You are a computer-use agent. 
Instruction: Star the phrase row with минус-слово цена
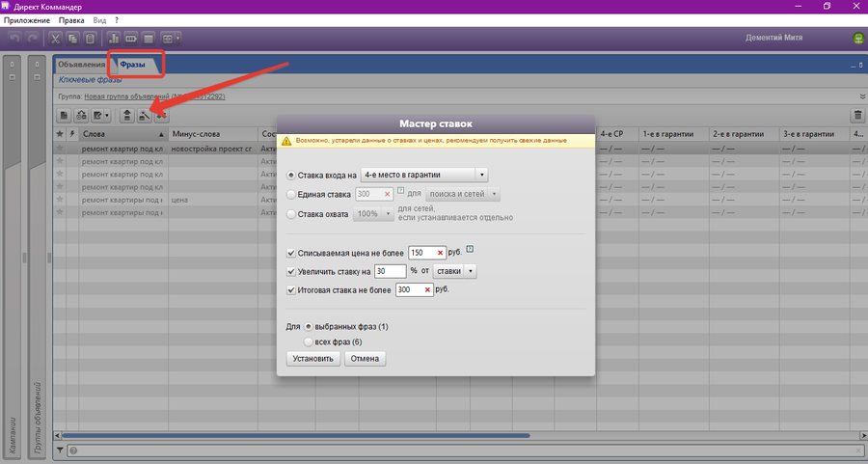(60, 200)
